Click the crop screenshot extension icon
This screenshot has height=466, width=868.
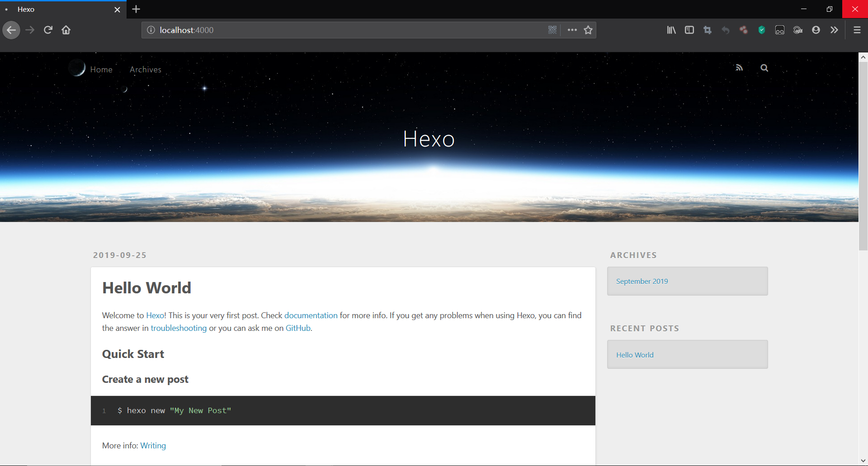click(708, 30)
